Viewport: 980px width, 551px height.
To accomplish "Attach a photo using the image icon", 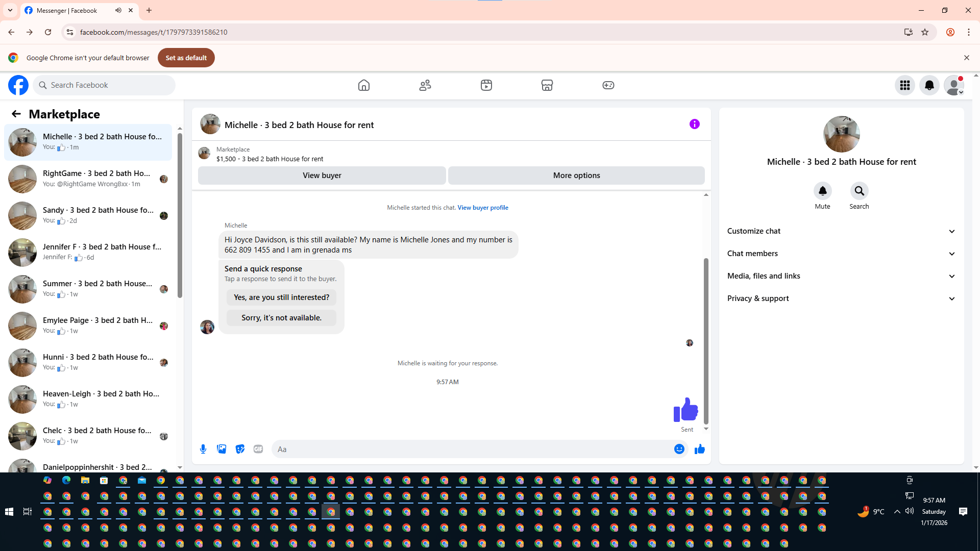I will pyautogui.click(x=222, y=449).
